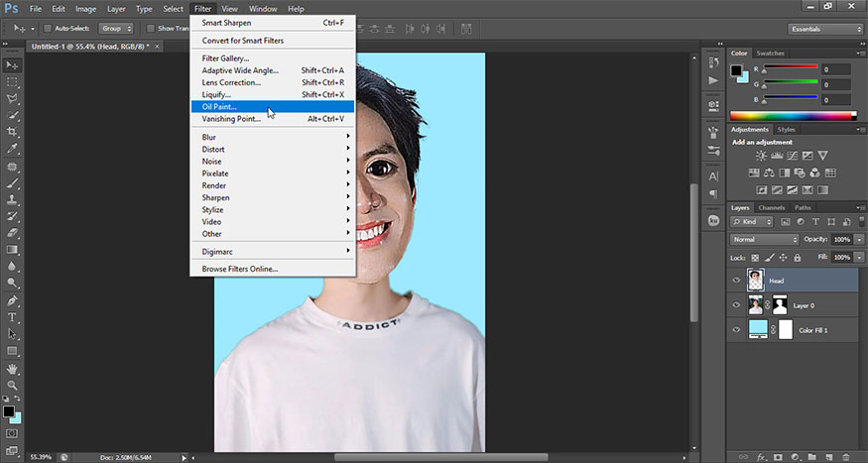Select the Move tool

(x=13, y=64)
